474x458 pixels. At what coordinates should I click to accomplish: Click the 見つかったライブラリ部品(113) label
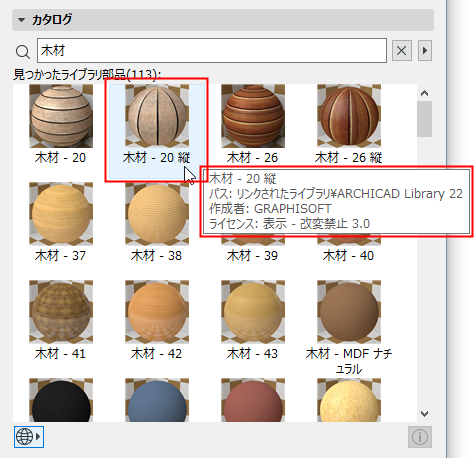coord(87,74)
